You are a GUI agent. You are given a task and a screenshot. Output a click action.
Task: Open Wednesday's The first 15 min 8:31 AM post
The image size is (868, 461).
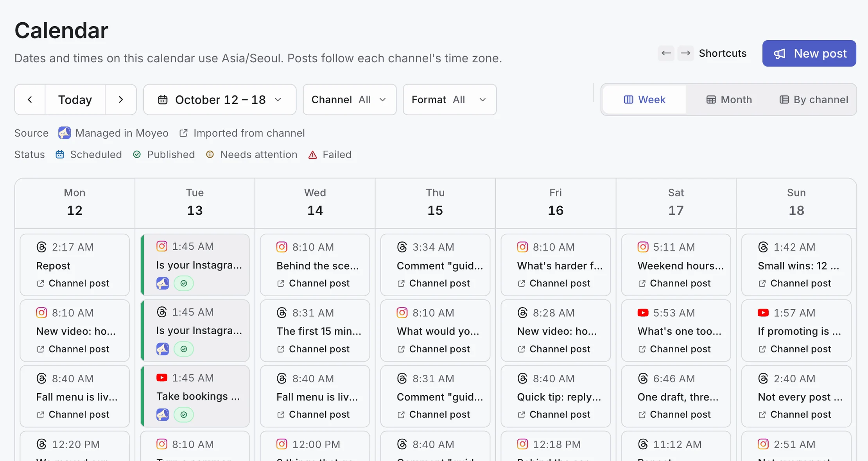click(x=315, y=331)
